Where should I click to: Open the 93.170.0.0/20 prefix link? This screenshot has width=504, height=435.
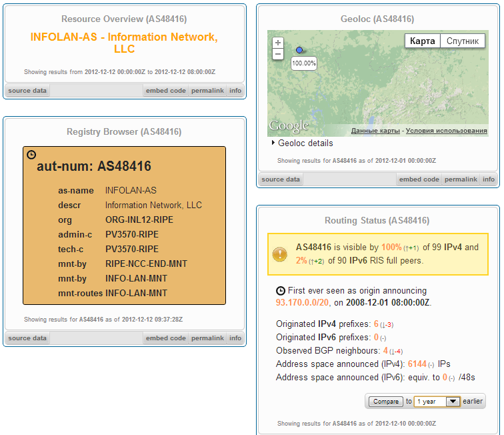pyautogui.click(x=302, y=302)
